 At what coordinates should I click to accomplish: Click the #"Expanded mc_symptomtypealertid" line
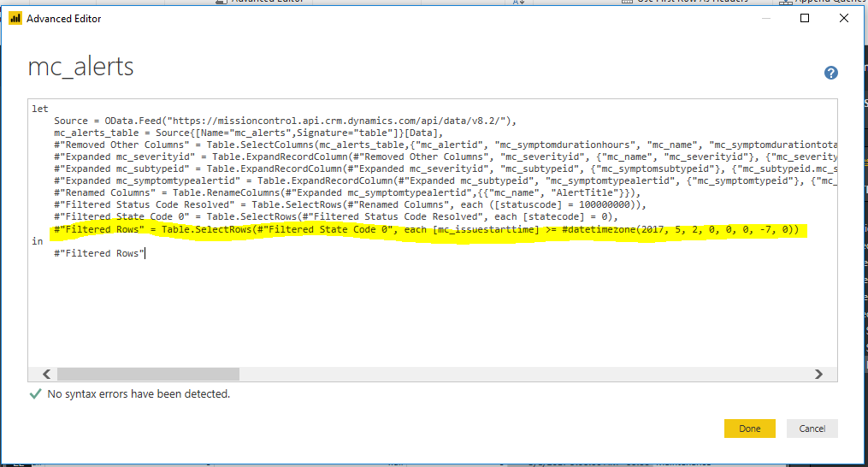point(445,180)
